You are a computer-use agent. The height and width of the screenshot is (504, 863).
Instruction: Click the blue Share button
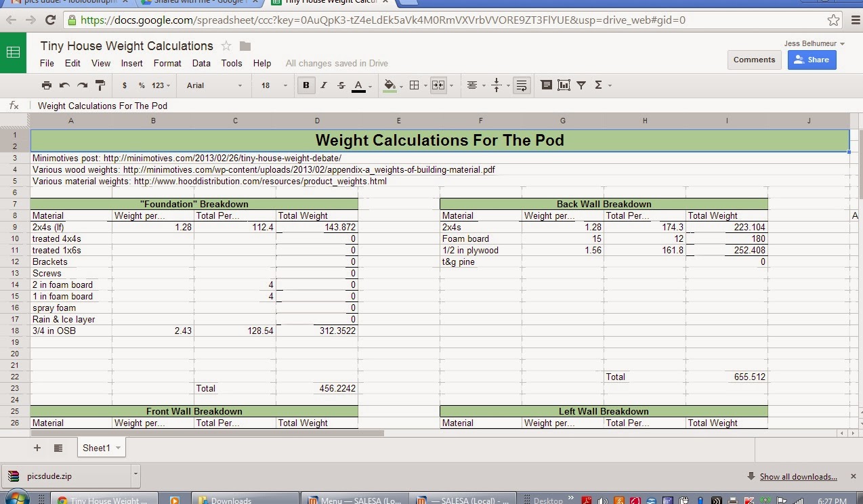pos(812,60)
